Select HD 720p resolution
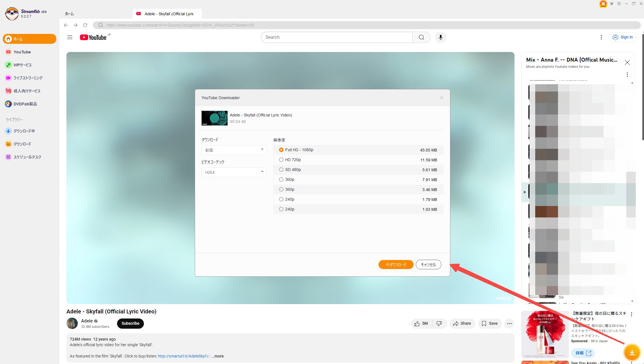 (358, 160)
